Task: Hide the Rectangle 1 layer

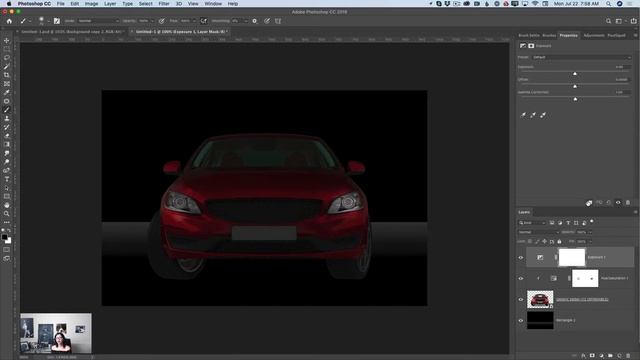Action: [x=521, y=320]
